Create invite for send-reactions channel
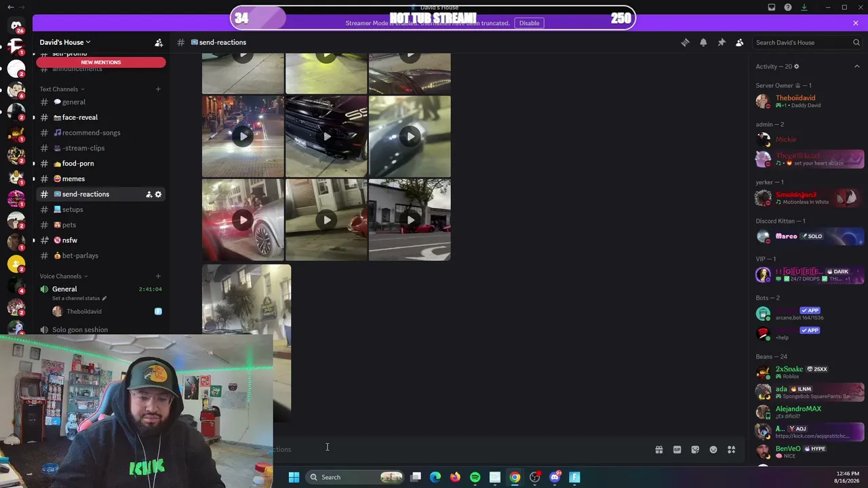Image resolution: width=868 pixels, height=488 pixels. click(x=149, y=195)
